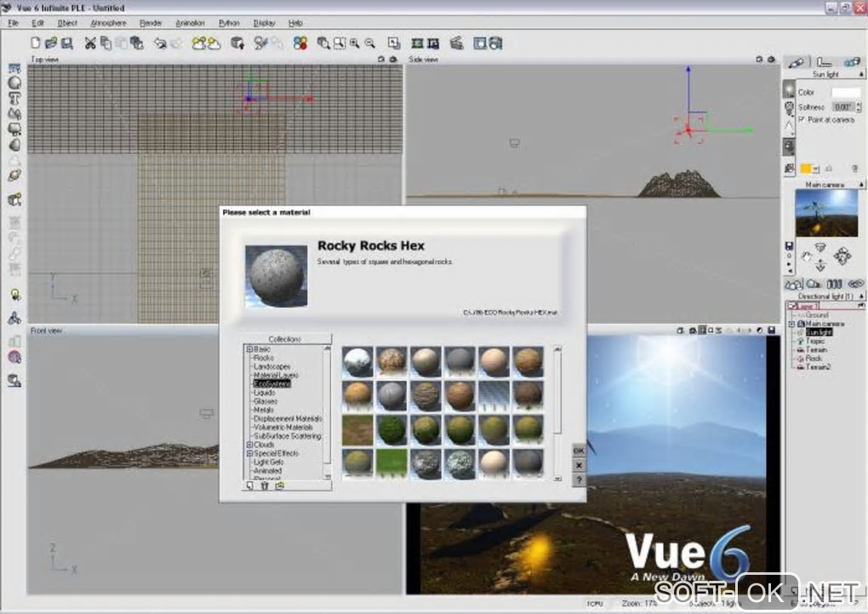
Task: Open the Display menu
Action: tap(264, 23)
